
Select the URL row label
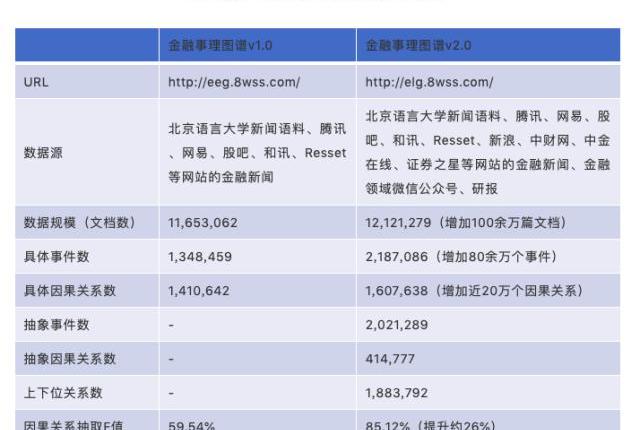pos(36,83)
